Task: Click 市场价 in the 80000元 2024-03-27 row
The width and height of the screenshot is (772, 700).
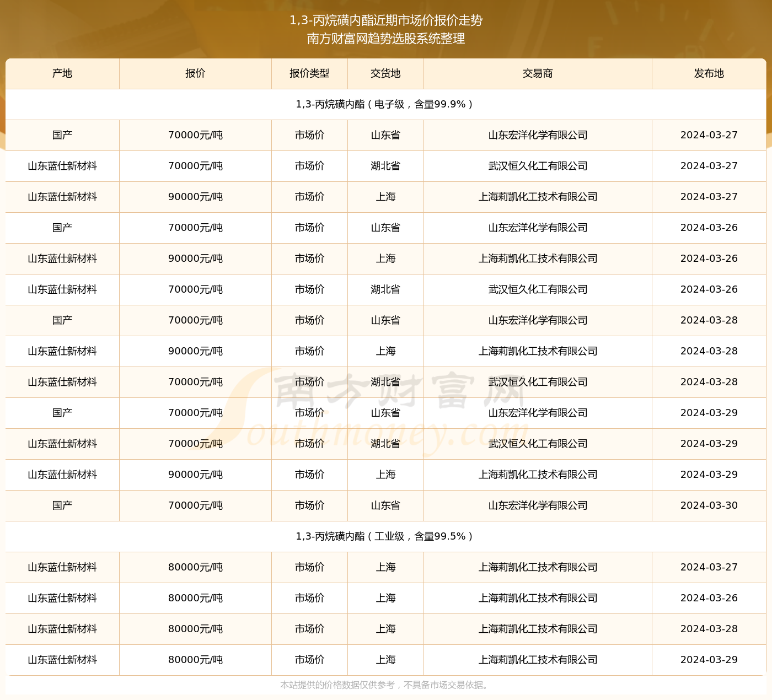Action: pyautogui.click(x=309, y=567)
